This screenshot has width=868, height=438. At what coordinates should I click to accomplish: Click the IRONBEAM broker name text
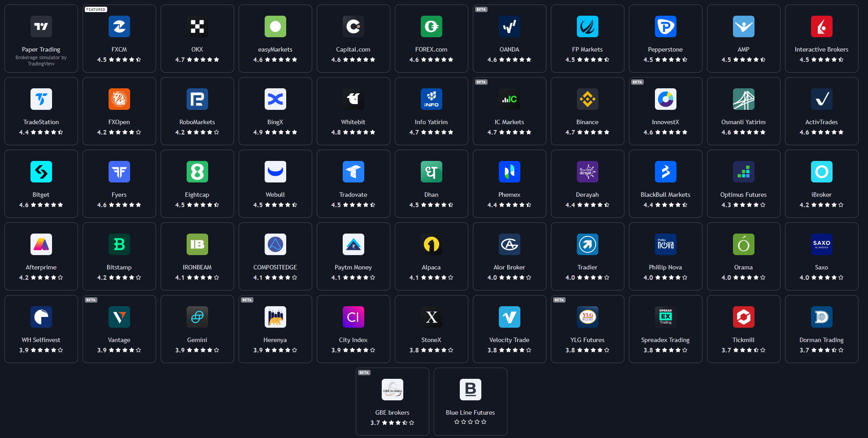click(x=197, y=267)
